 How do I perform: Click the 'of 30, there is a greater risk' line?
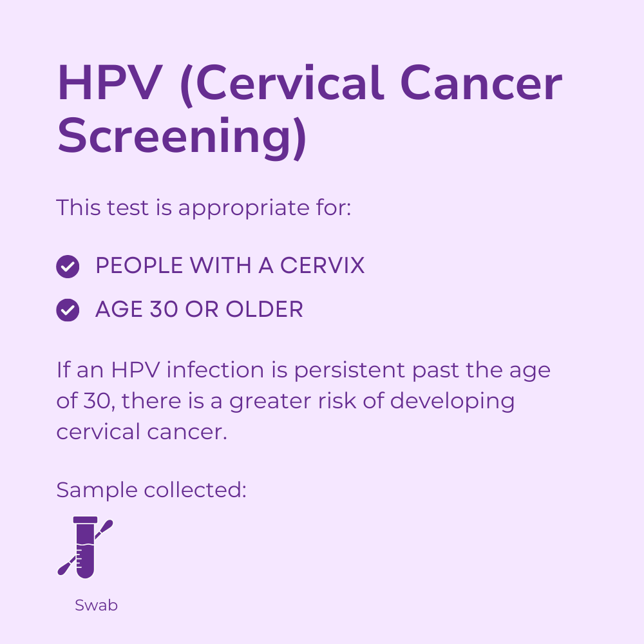[285, 401]
